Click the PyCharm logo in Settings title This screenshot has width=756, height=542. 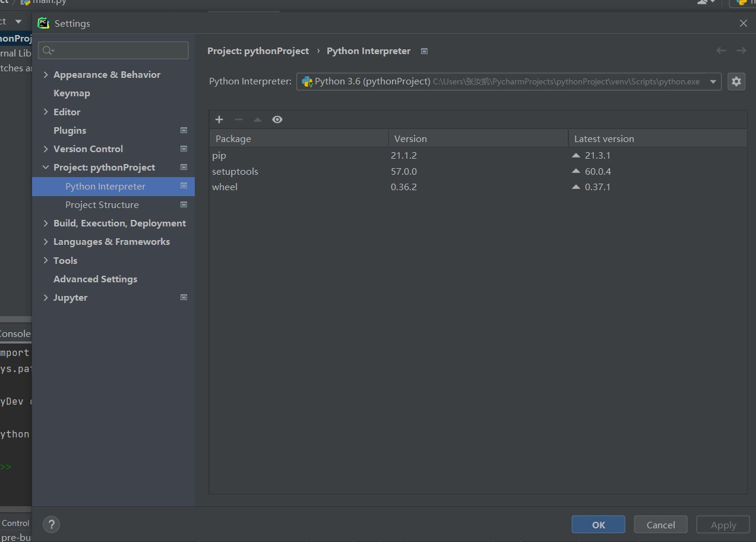click(43, 23)
